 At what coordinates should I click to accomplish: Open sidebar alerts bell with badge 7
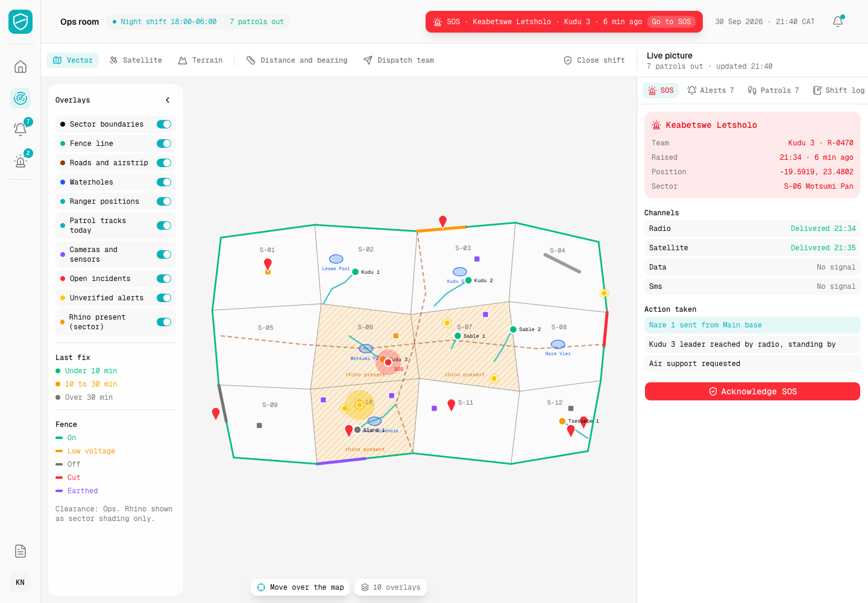(20, 129)
